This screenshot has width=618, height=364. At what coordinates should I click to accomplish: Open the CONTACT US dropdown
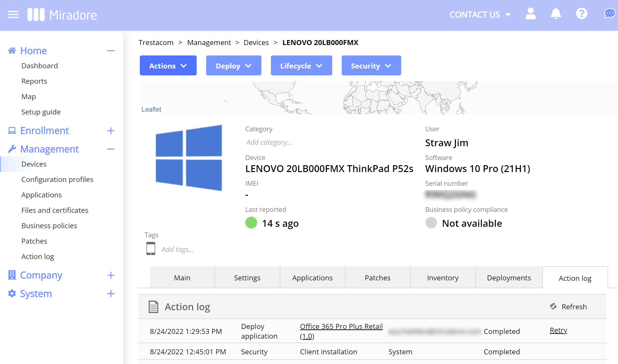point(480,15)
